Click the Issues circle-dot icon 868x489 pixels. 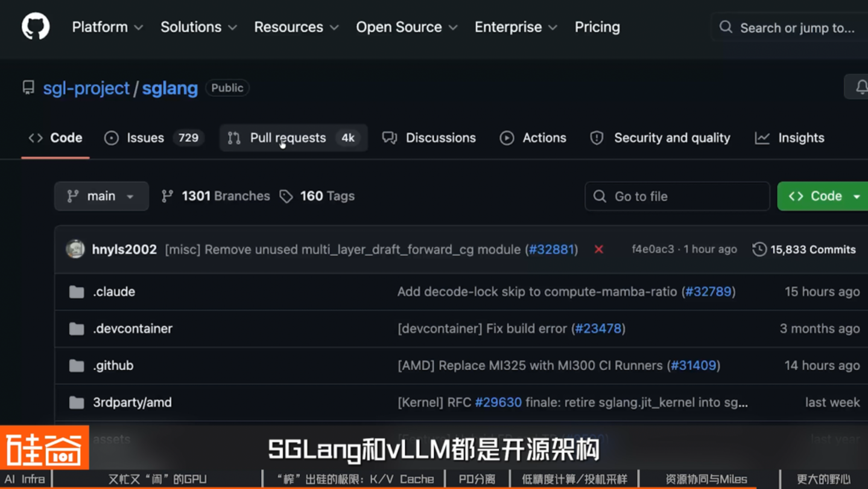point(112,138)
